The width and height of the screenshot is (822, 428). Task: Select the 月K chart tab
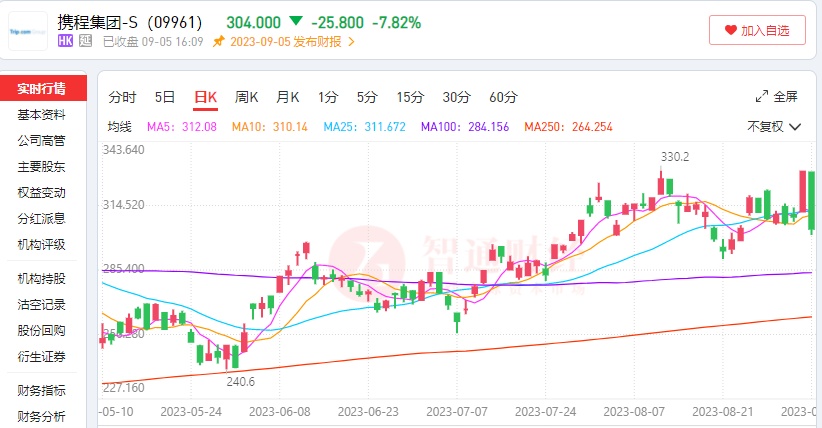pyautogui.click(x=288, y=97)
